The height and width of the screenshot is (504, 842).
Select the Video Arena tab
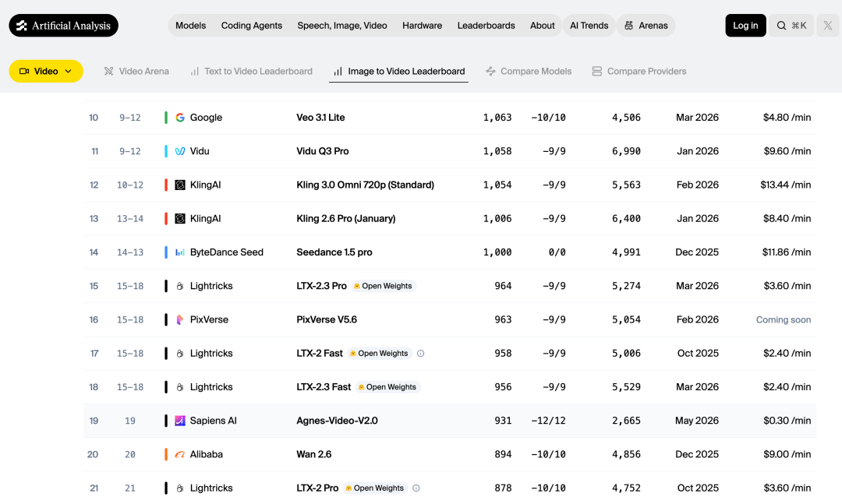[x=136, y=72]
